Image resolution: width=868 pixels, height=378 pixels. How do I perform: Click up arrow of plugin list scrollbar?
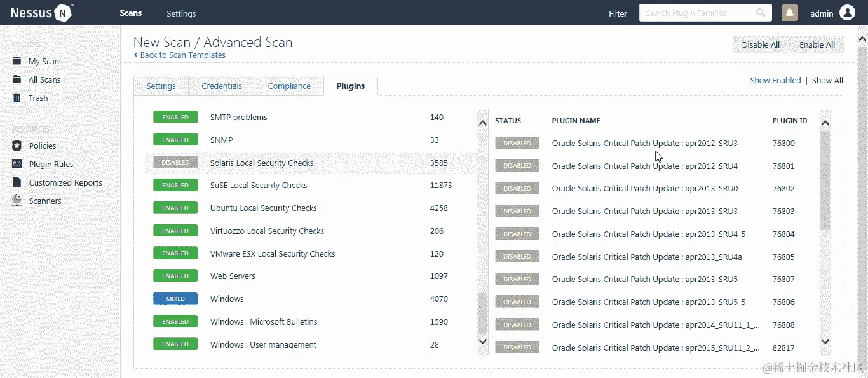(x=825, y=123)
